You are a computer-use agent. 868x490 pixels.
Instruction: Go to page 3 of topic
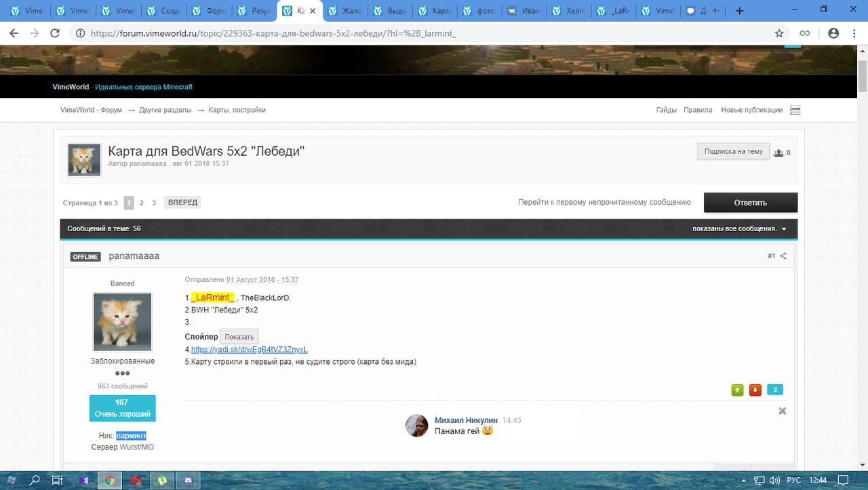(154, 203)
